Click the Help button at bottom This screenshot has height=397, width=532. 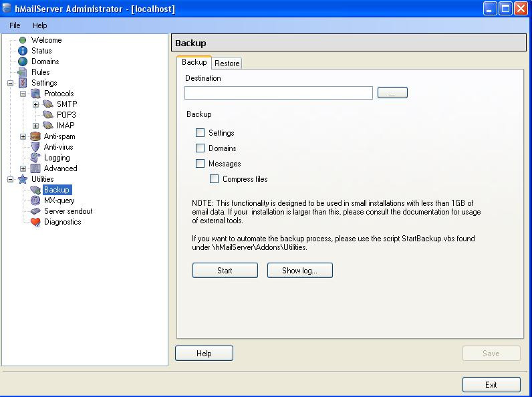(204, 354)
